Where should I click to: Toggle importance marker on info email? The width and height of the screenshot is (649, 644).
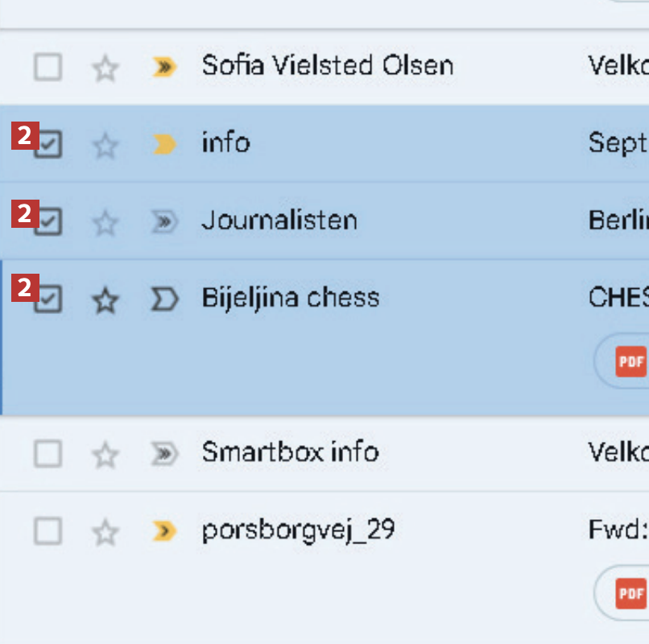tap(164, 145)
